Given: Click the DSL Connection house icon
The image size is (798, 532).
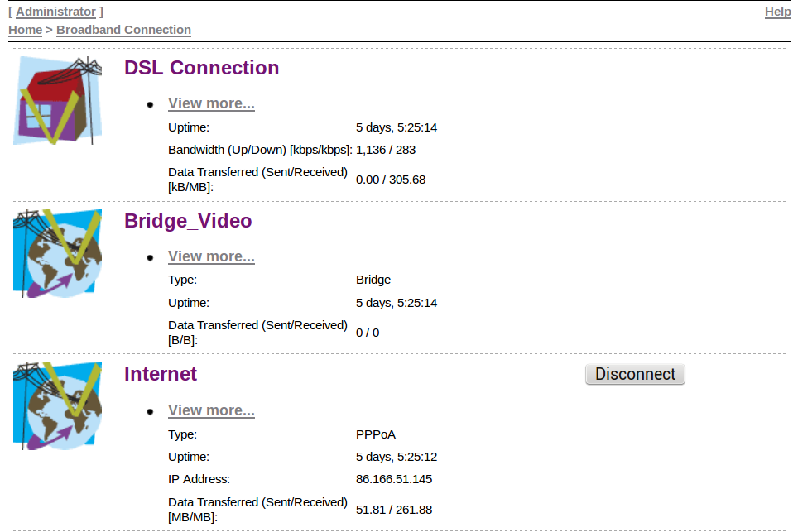Looking at the screenshot, I should 57,101.
